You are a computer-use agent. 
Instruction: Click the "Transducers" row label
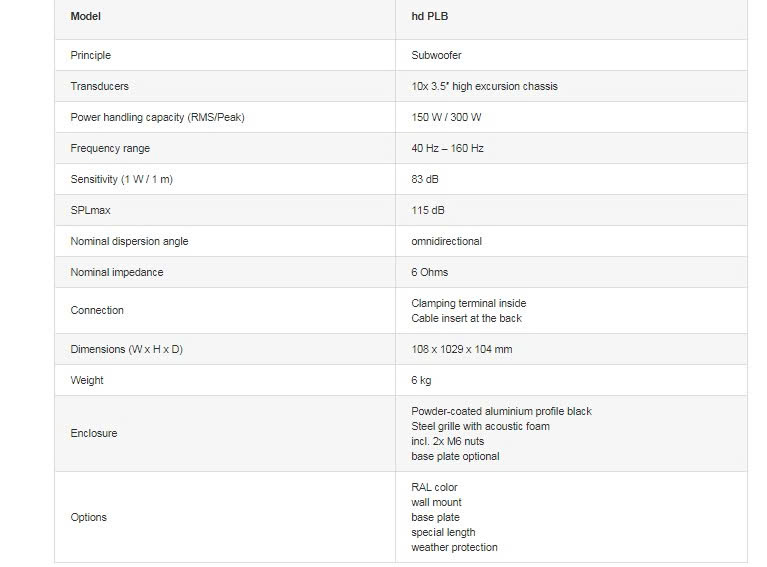click(99, 86)
